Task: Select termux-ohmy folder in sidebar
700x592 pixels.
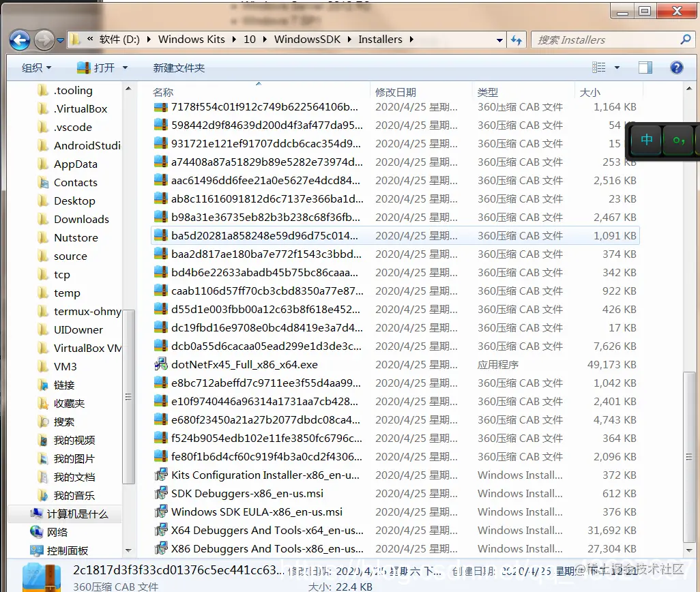Action: coord(79,311)
